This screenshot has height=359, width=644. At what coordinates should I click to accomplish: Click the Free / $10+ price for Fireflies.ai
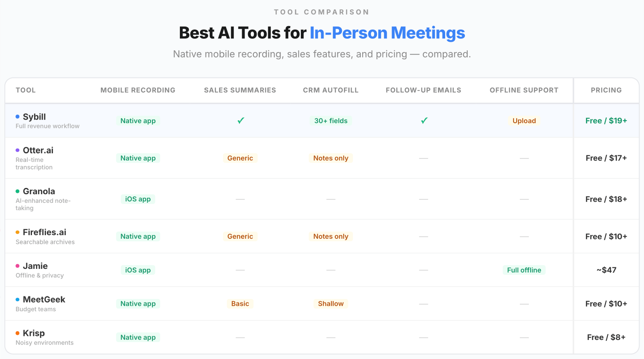pos(606,236)
